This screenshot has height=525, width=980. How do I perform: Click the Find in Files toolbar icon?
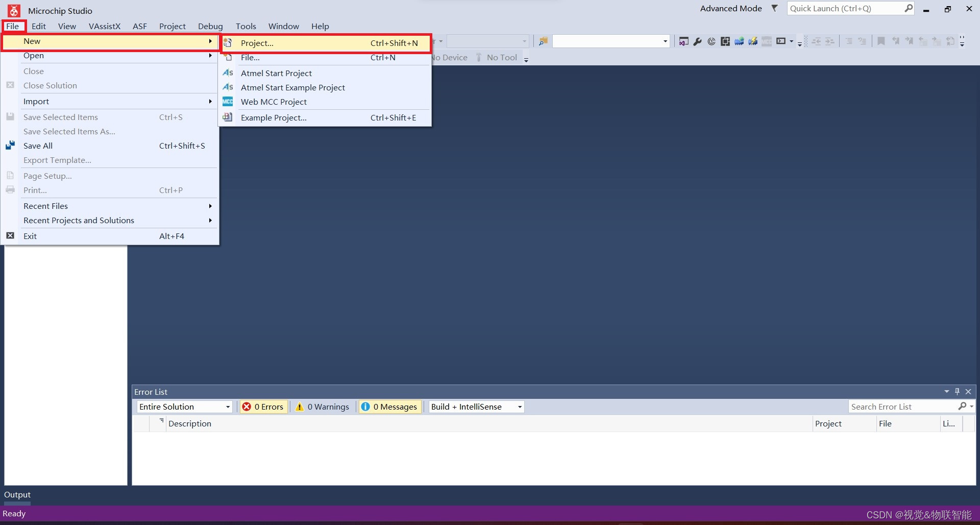(x=543, y=41)
